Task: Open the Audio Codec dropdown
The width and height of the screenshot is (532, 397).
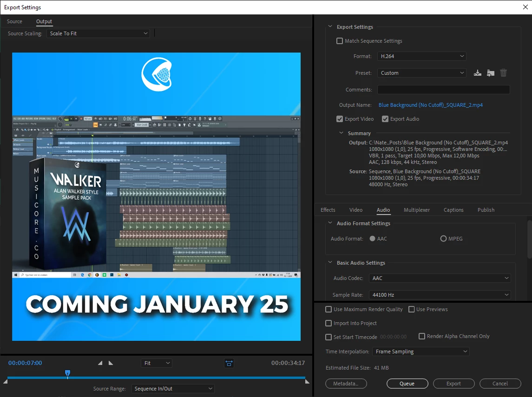Action: [440, 278]
